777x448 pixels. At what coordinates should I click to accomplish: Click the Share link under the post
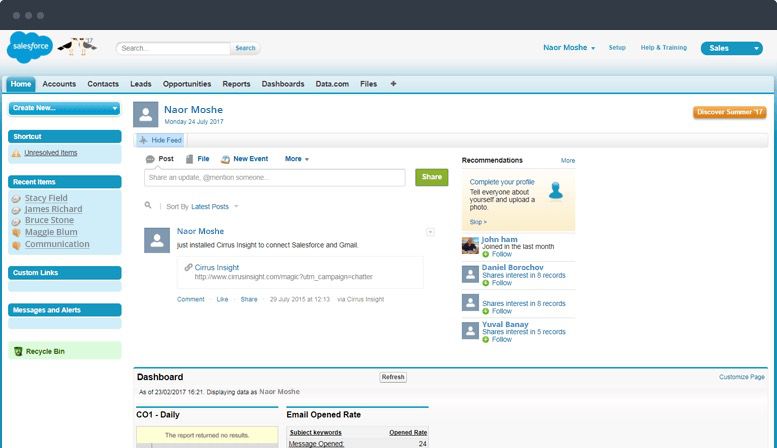tap(249, 299)
